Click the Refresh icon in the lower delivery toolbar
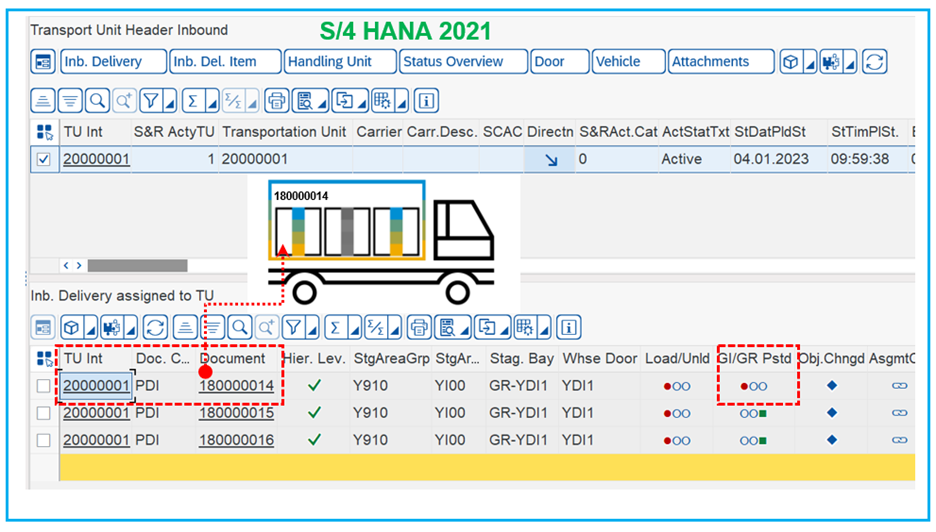The width and height of the screenshot is (936, 532). [155, 327]
